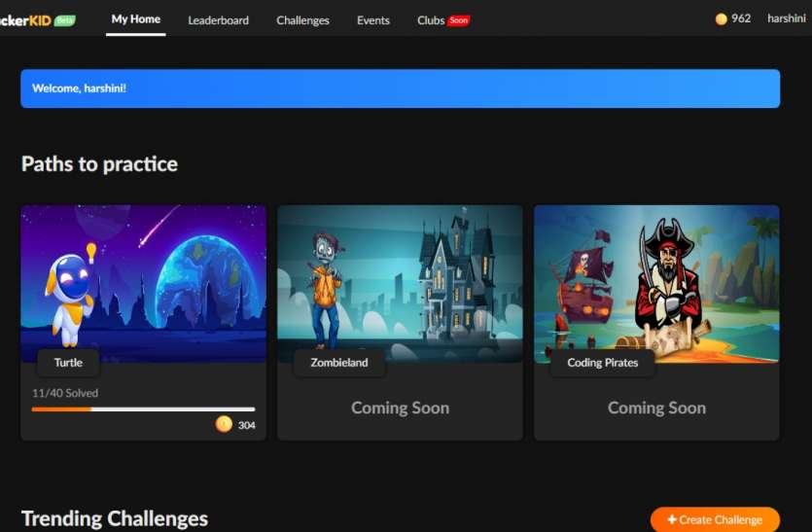Open the Zombieland path image

[400, 283]
